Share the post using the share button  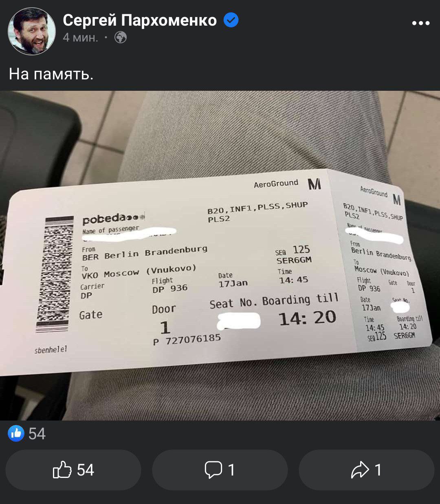(367, 470)
